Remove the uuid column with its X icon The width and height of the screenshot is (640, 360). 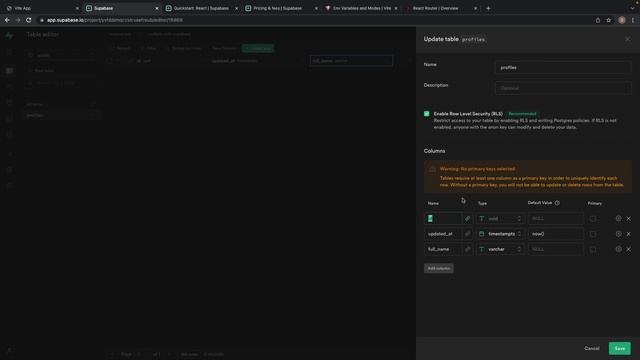(x=629, y=219)
